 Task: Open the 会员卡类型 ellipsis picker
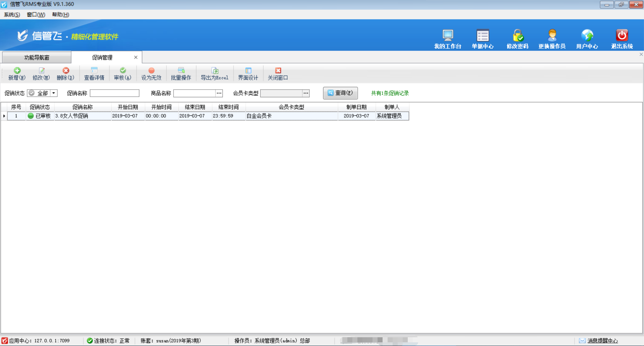[306, 93]
